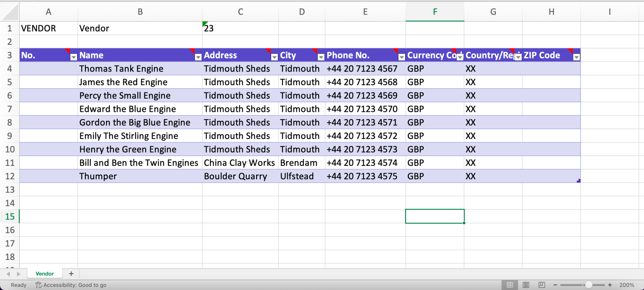Click the zoom slider handle

[x=589, y=285]
